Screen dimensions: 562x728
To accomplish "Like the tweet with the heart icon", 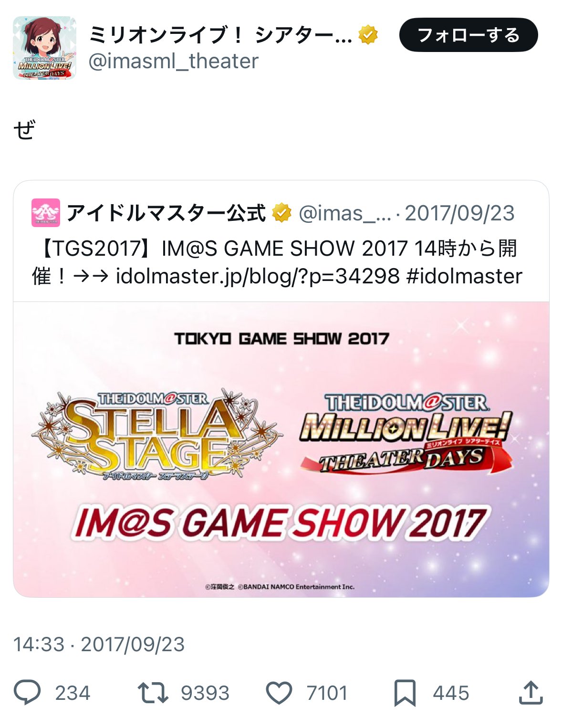I will click(x=279, y=693).
